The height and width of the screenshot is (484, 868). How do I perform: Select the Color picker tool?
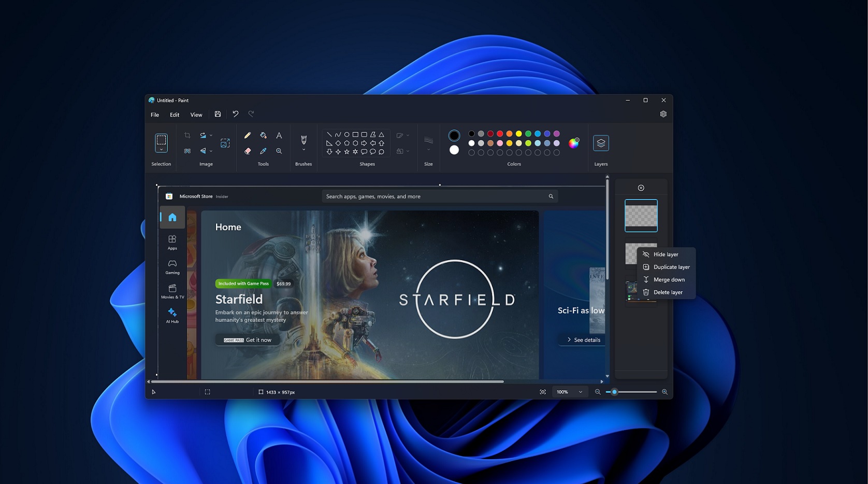coord(263,151)
